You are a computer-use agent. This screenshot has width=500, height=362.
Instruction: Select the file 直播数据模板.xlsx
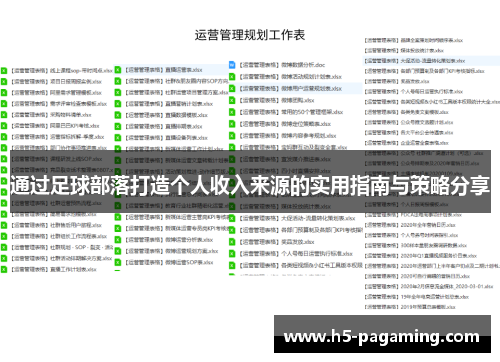(167, 115)
